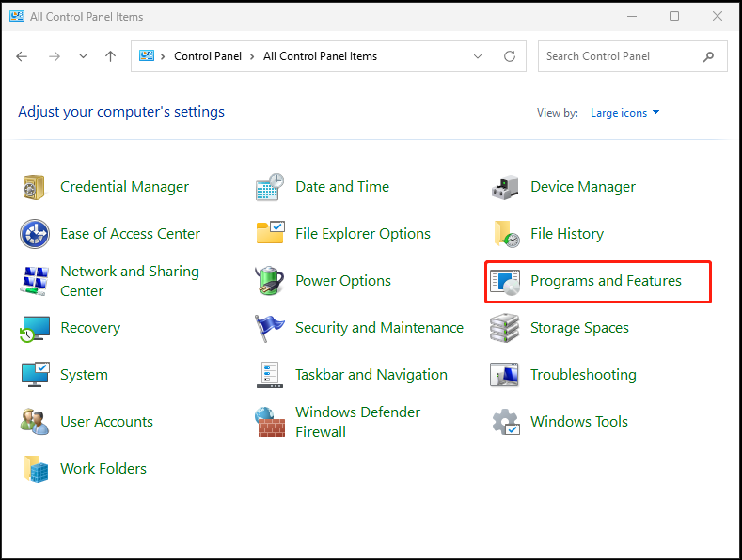Go back with the left arrow

click(22, 56)
